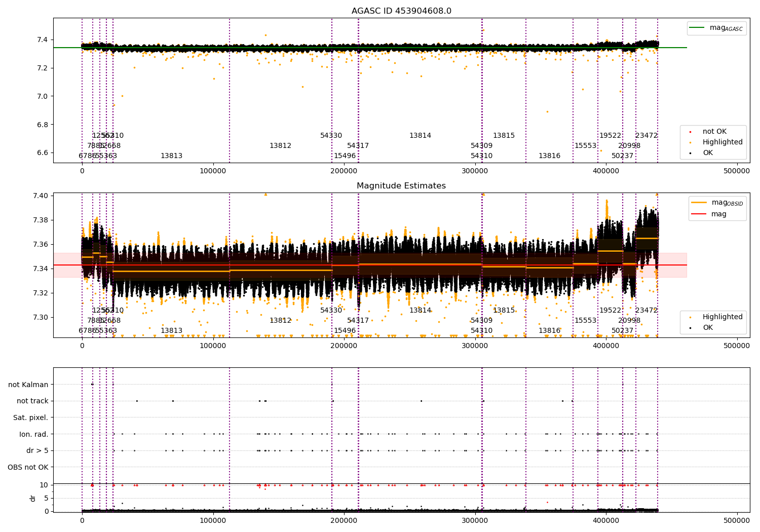The width and height of the screenshot is (760, 532).
Task: Click obsid label 54309 in Magnitude Estimates plot
Action: [x=482, y=321]
